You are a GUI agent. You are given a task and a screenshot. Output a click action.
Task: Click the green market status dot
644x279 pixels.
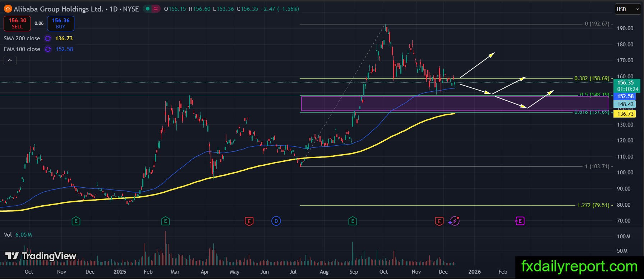(x=148, y=9)
